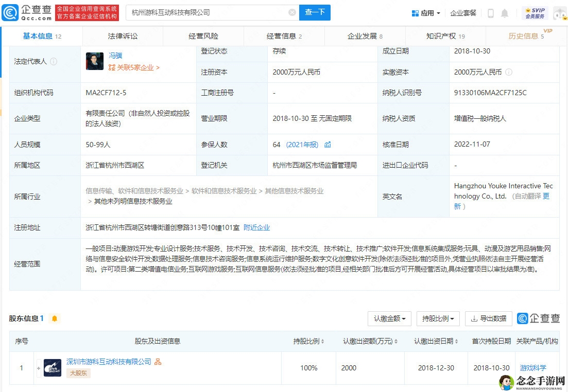Click the 100% shareholding cell
Image resolution: width=568 pixels, height=392 pixels.
(308, 368)
